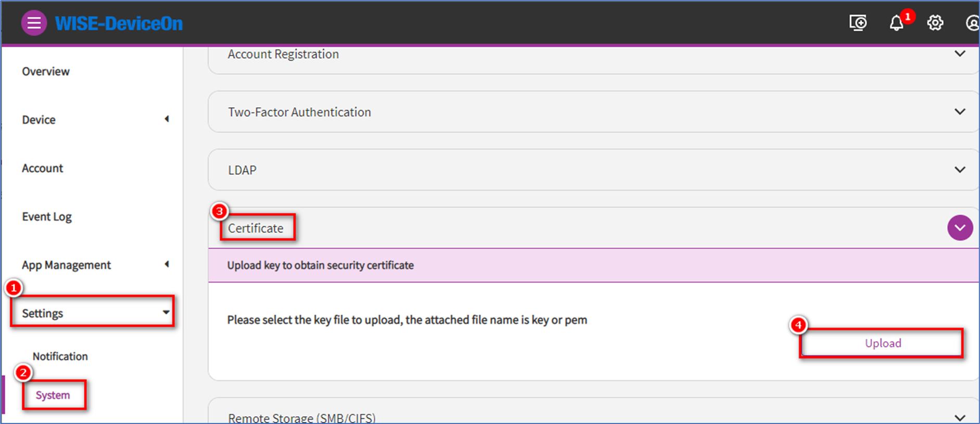The height and width of the screenshot is (424, 980).
Task: Click the add device monitor icon
Action: (x=858, y=23)
